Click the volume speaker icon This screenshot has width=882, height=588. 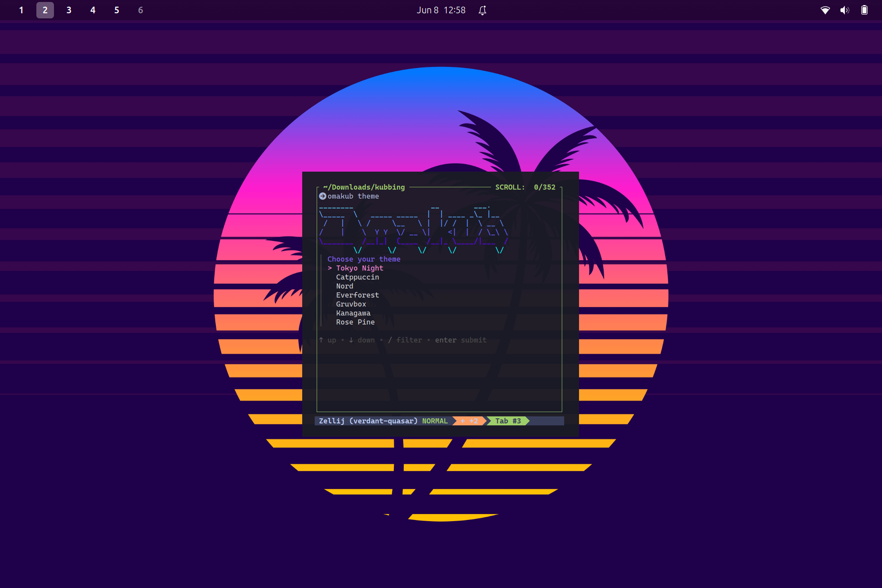[844, 10]
